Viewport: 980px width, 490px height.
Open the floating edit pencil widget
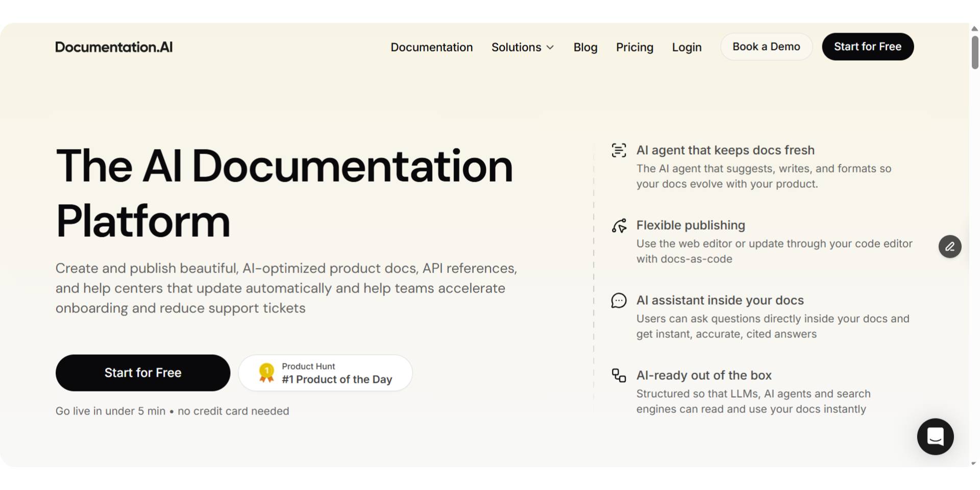(x=949, y=247)
